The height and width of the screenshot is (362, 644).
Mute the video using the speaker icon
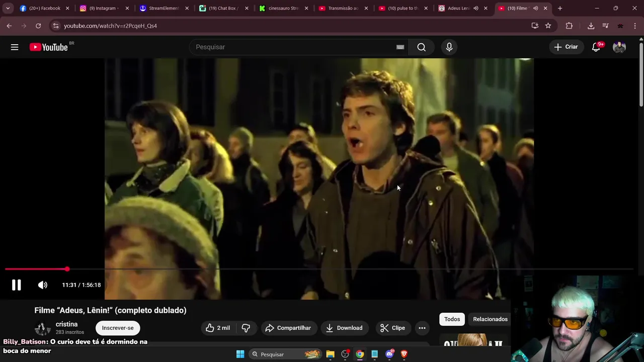pyautogui.click(x=43, y=285)
